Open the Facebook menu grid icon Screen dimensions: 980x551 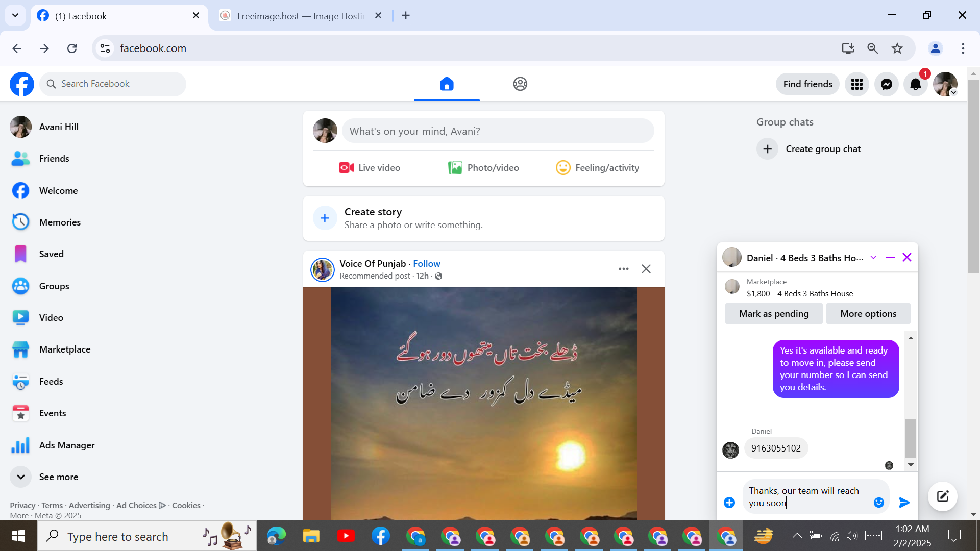pyautogui.click(x=857, y=84)
